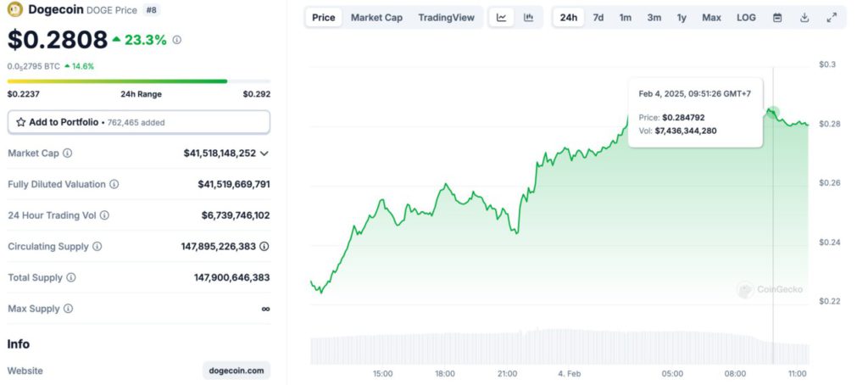Image resolution: width=868 pixels, height=385 pixels.
Task: Click the Dogecoin logo icon
Action: click(x=14, y=10)
